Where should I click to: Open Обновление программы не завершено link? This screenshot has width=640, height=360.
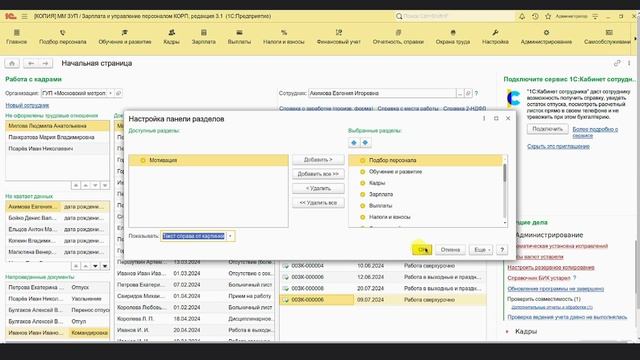click(x=556, y=289)
